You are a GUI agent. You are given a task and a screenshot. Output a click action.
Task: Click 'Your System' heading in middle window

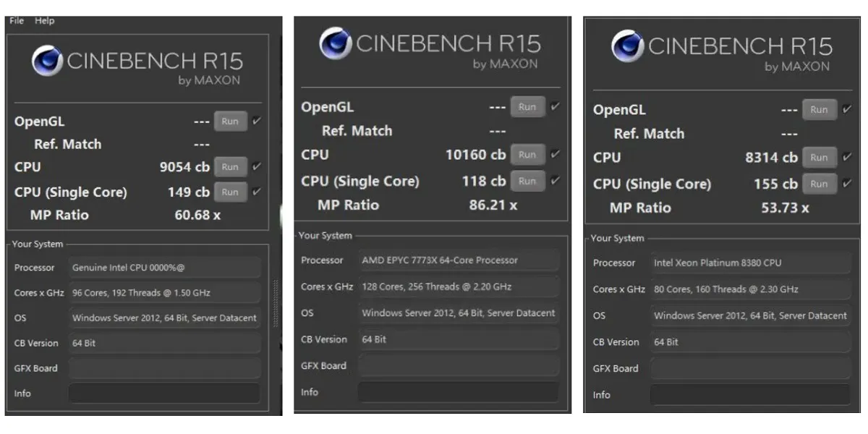tap(325, 236)
